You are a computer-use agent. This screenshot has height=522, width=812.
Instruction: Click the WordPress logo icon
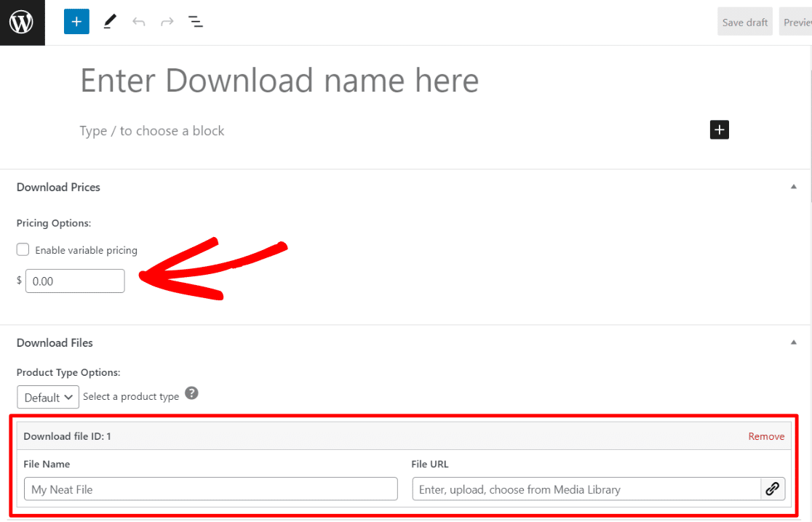point(22,22)
